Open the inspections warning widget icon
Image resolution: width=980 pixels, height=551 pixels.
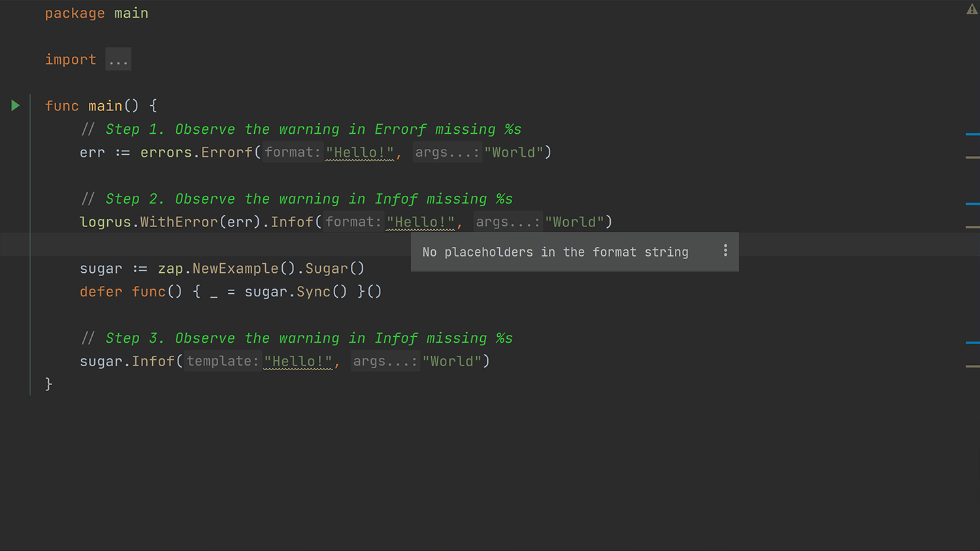[972, 9]
